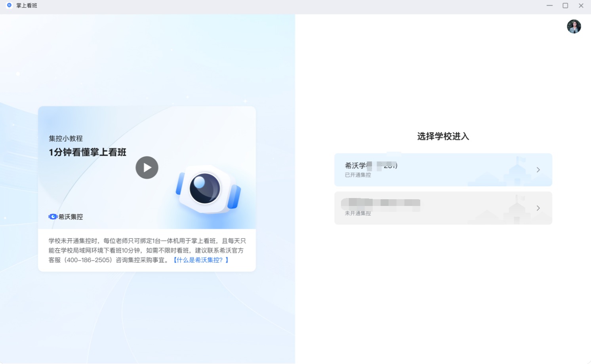Click the 选择学校进入 heading

click(443, 136)
